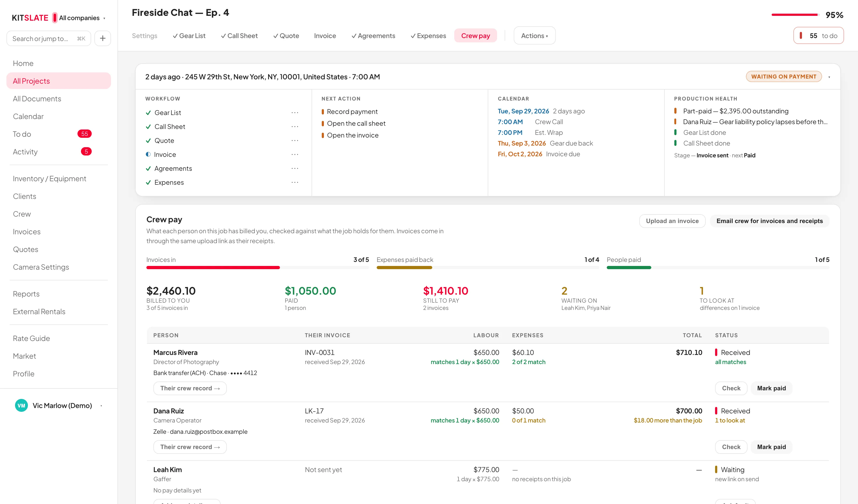858x504 pixels.
Task: Click green check next to Gear List workflow
Action: click(148, 113)
